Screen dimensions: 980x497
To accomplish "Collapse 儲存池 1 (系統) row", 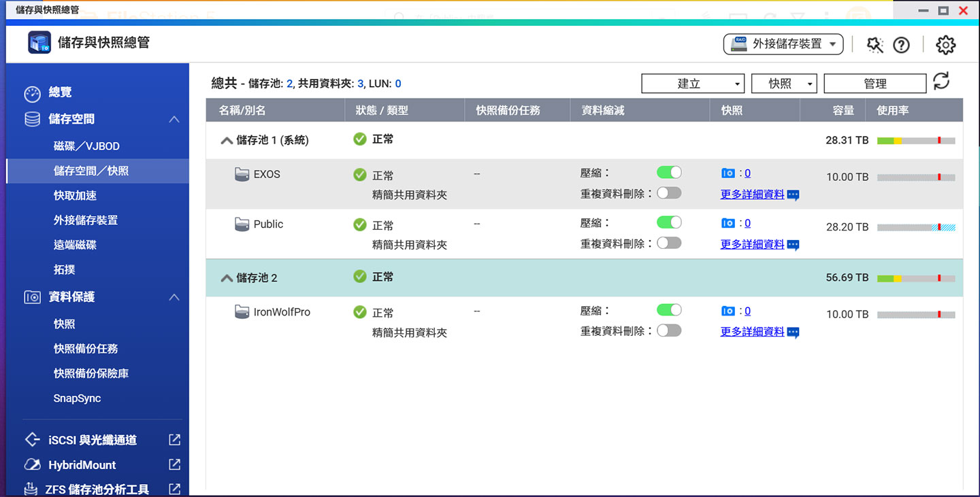I will point(227,140).
